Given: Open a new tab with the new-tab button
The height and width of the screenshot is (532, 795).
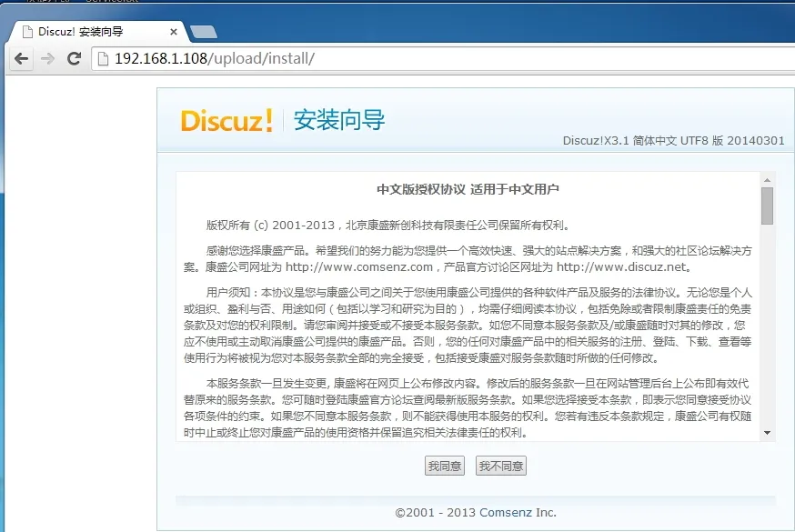Looking at the screenshot, I should [204, 32].
